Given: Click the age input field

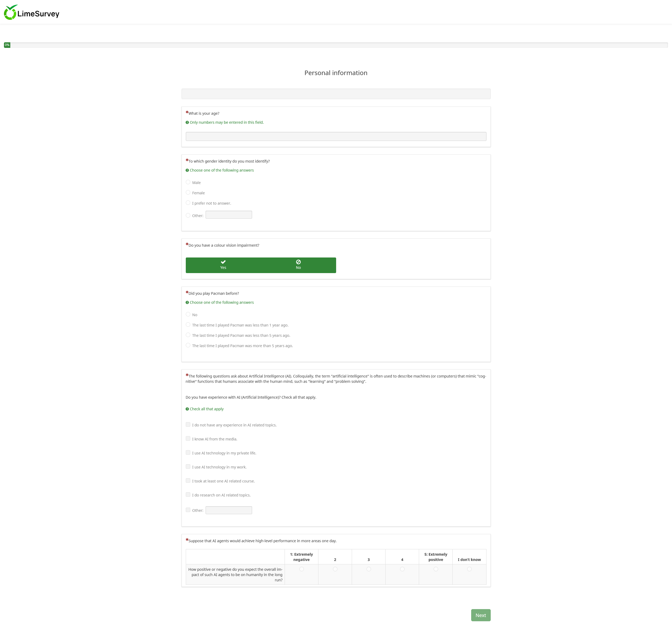Looking at the screenshot, I should [x=336, y=136].
